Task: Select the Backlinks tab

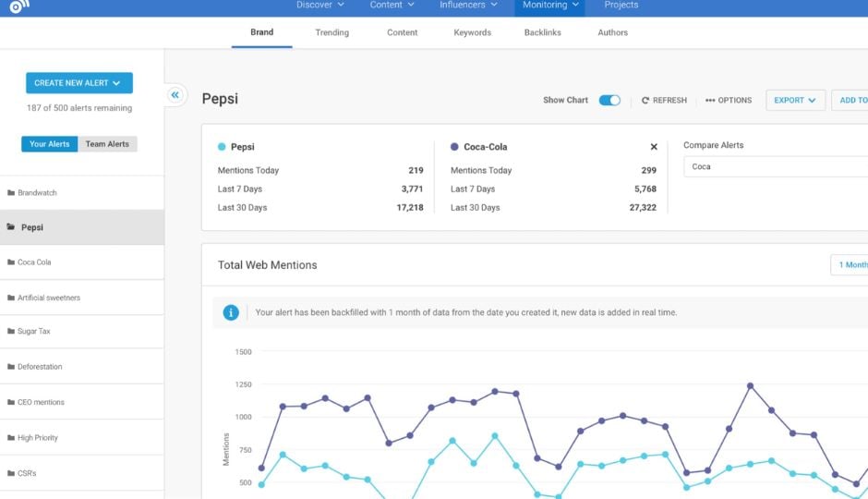Action: click(543, 32)
